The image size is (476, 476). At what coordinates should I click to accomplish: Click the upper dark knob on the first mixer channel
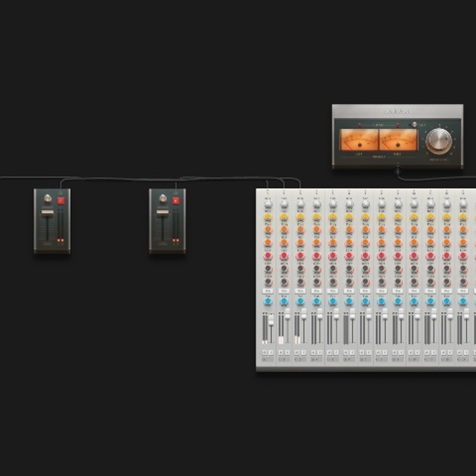pos(268,269)
